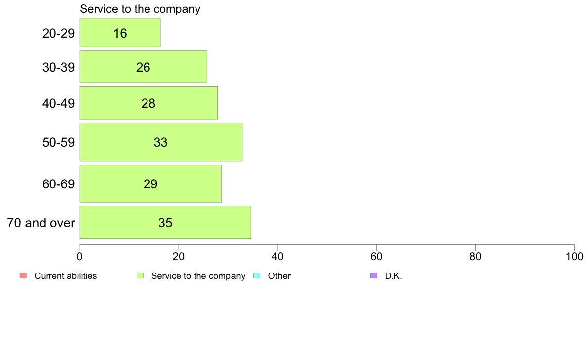This screenshot has height=364, width=588.
Task: Select the 50-59 bar showing 33
Action: [161, 142]
